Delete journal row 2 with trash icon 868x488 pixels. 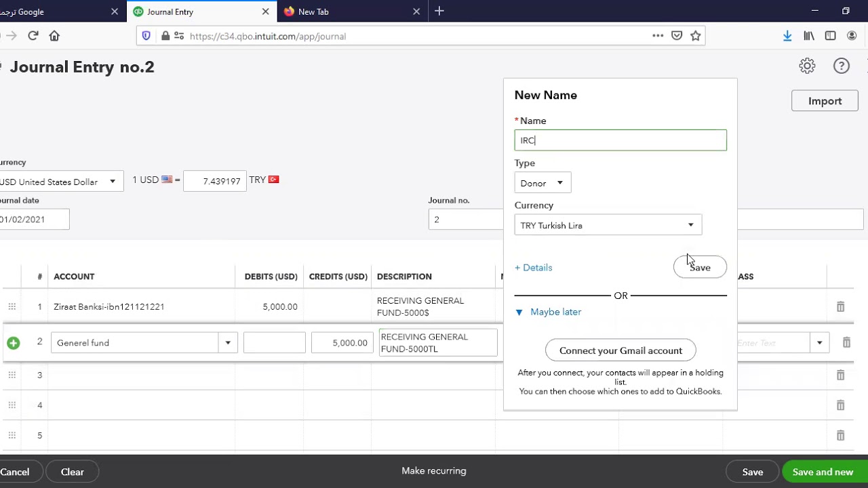tap(846, 343)
